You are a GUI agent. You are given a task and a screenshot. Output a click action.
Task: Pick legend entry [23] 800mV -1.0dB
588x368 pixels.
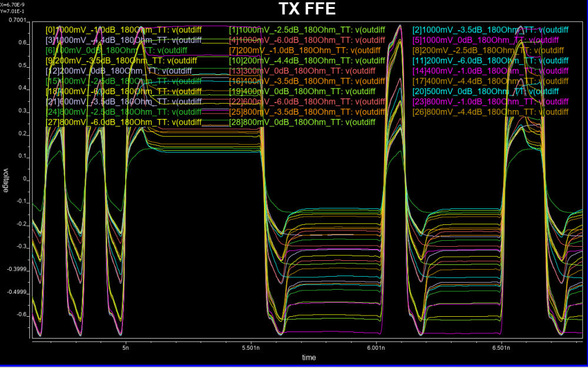490,102
